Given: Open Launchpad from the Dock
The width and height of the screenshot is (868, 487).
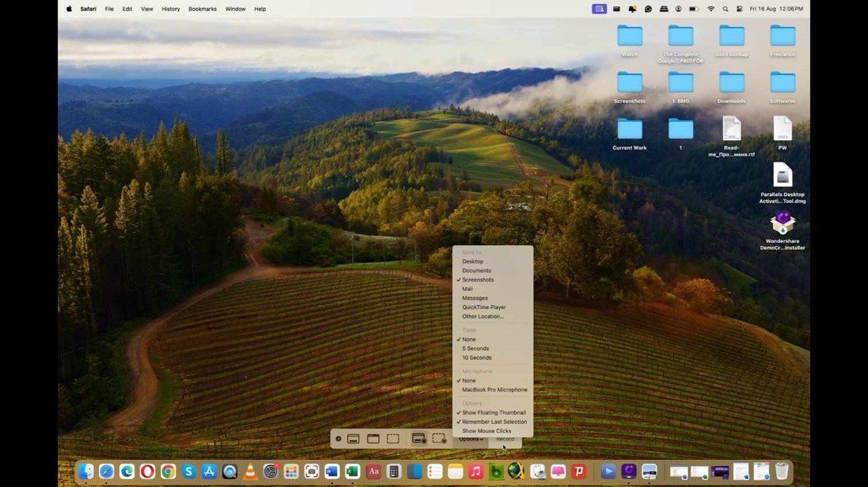Looking at the screenshot, I should 291,472.
